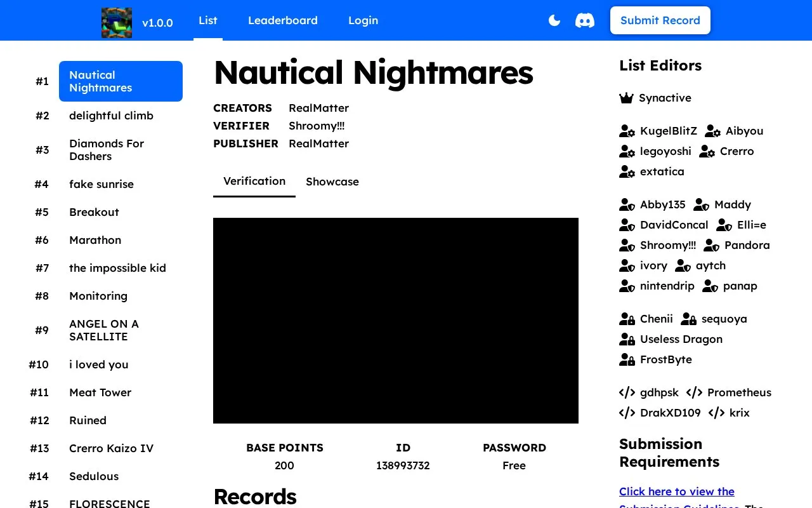Viewport: 812px width, 508px height.
Task: Click the site logo image
Action: click(x=117, y=23)
